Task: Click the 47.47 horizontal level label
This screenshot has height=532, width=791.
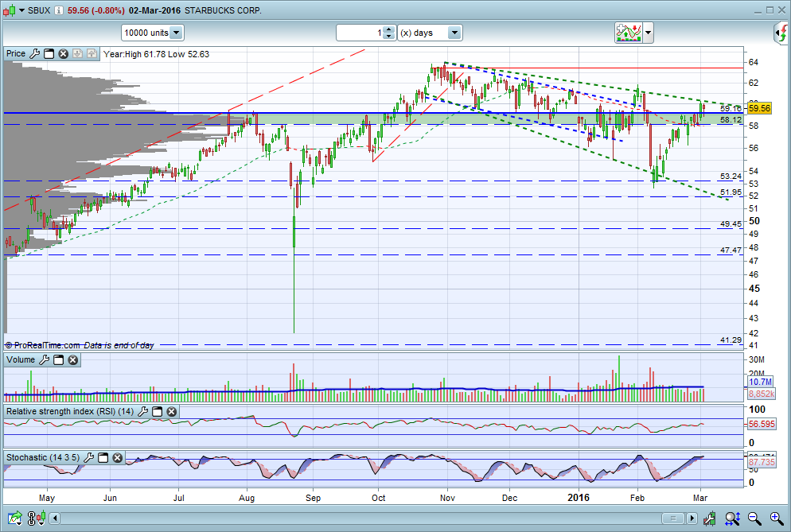Action: coord(731,250)
